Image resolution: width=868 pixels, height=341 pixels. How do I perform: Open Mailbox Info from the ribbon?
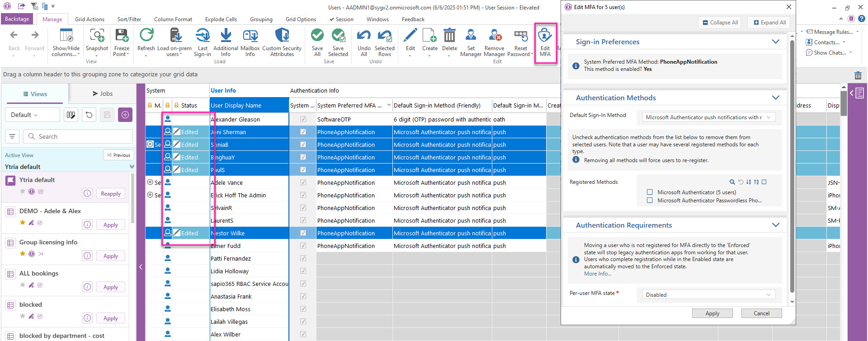(250, 37)
